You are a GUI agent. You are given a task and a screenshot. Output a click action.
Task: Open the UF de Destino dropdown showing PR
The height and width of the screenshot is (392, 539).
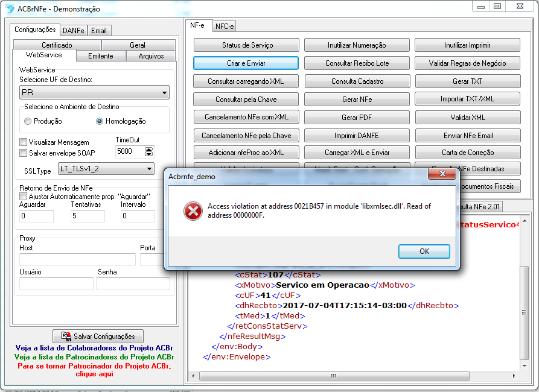click(94, 92)
